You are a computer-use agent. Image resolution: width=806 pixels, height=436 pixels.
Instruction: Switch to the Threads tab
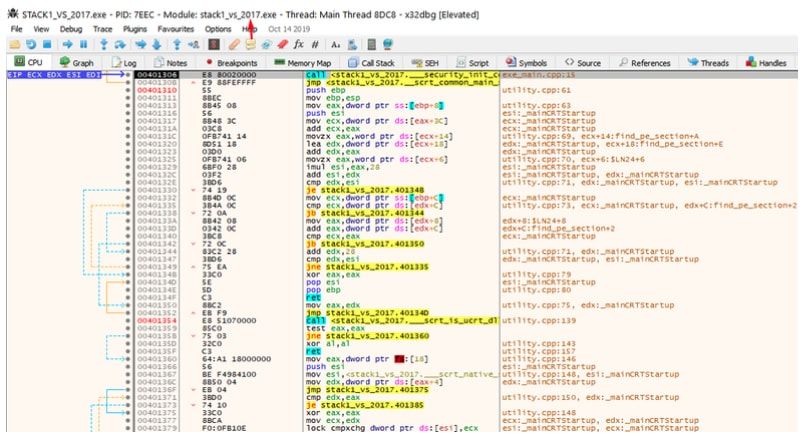tap(708, 63)
